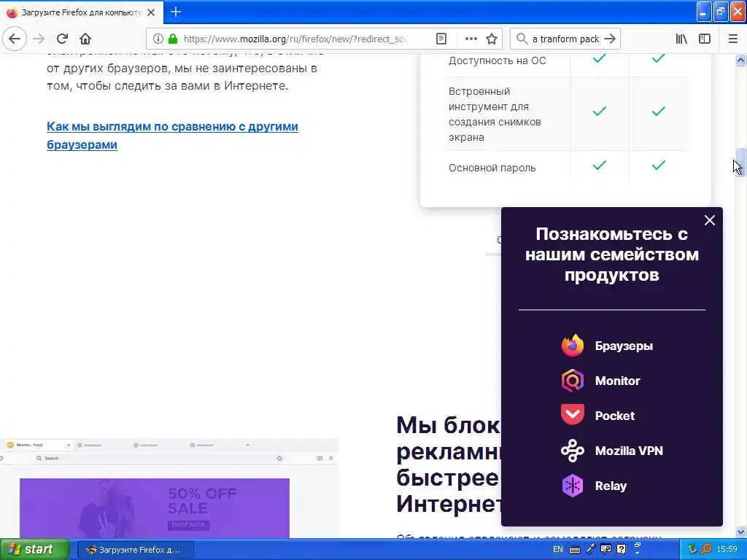The width and height of the screenshot is (747, 560).
Task: Open the Браузеры link in popup
Action: pyautogui.click(x=624, y=346)
